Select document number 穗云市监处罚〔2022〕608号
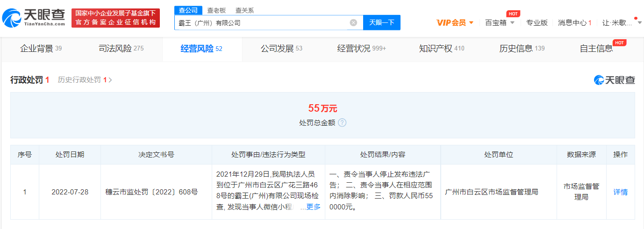Screen dimensions: 644x229 pos(152,192)
